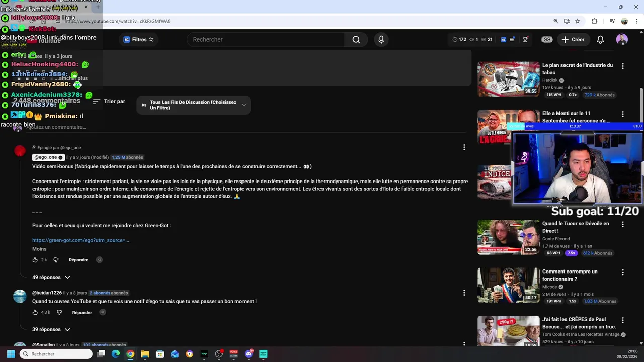Screen dimensions: 644x362
Task: Open Chrome profile avatar in the toolbar
Action: [x=624, y=21]
